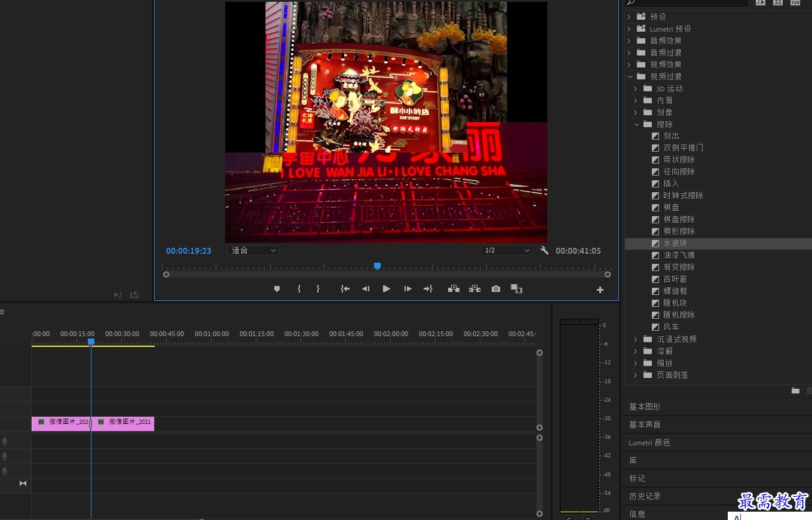
Task: Open the comparison view
Action: click(517, 289)
